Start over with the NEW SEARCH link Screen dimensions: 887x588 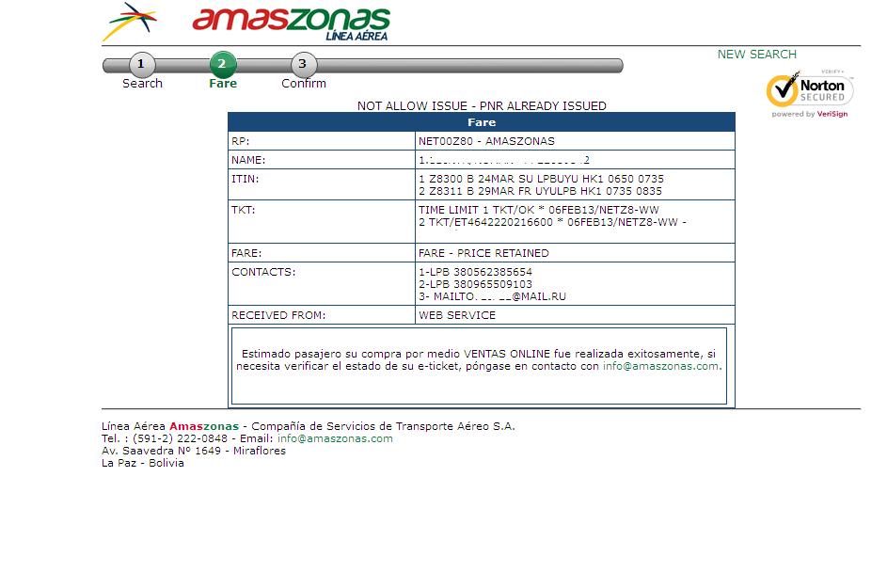[756, 55]
